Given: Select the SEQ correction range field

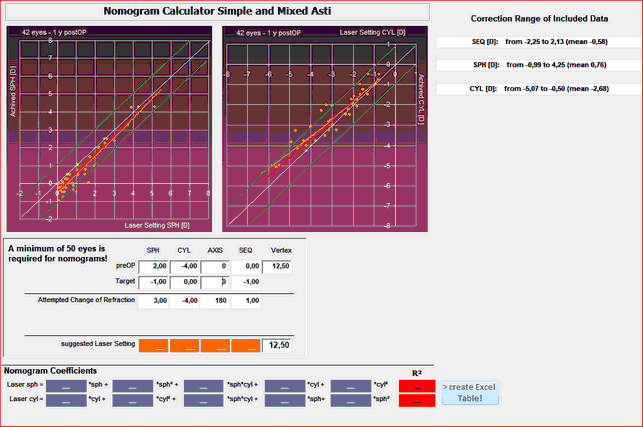Looking at the screenshot, I should [536, 42].
